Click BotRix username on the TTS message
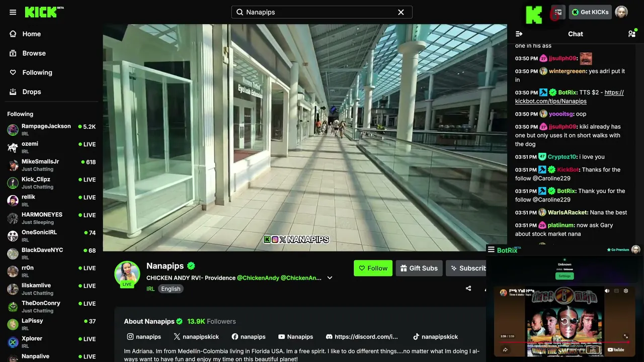 567,93
